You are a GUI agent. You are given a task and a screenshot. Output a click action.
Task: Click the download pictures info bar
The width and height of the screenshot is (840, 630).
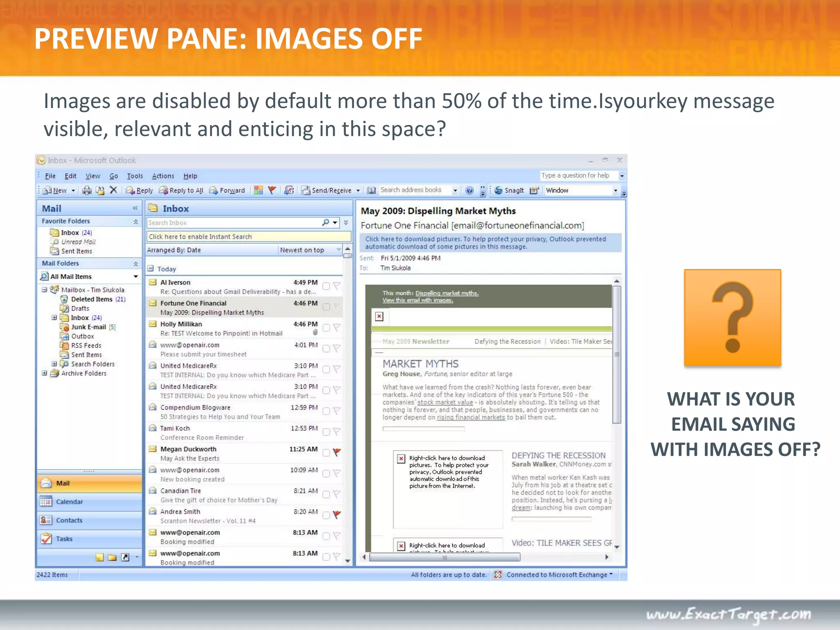click(x=491, y=243)
